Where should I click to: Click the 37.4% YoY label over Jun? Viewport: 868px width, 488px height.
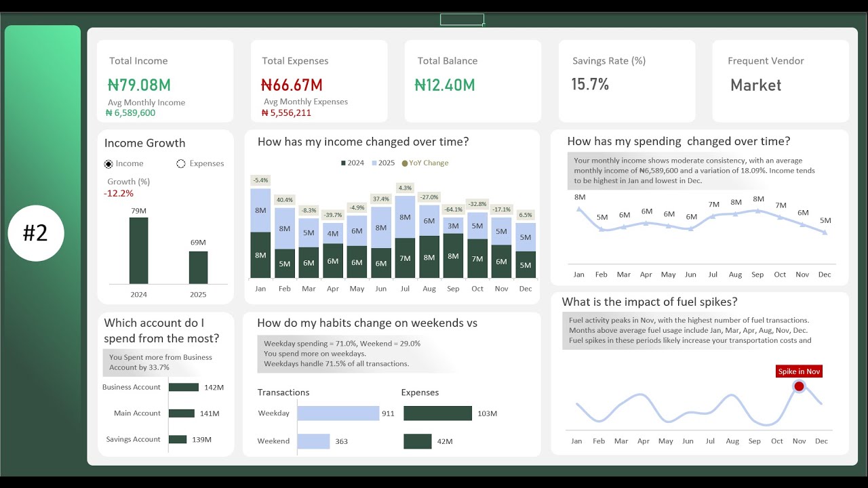pyautogui.click(x=381, y=199)
